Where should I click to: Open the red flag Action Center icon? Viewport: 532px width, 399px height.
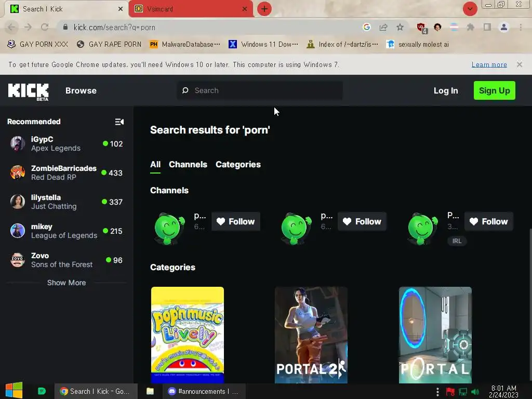pos(450,392)
